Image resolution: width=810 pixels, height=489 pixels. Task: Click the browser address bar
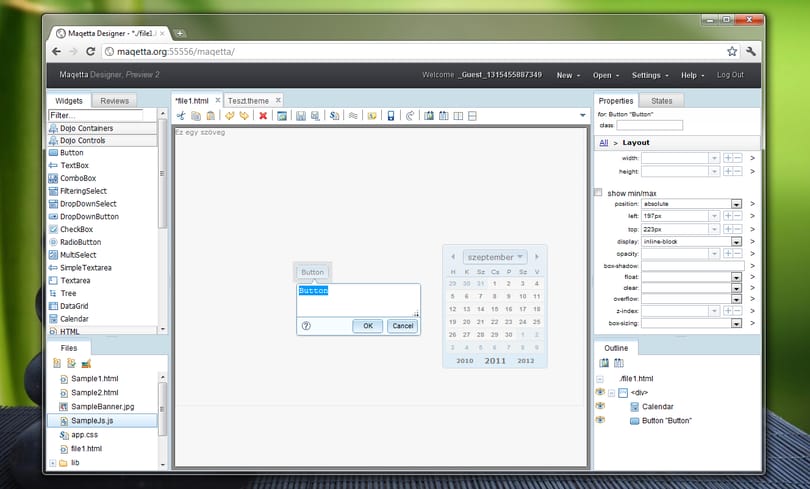(x=413, y=51)
